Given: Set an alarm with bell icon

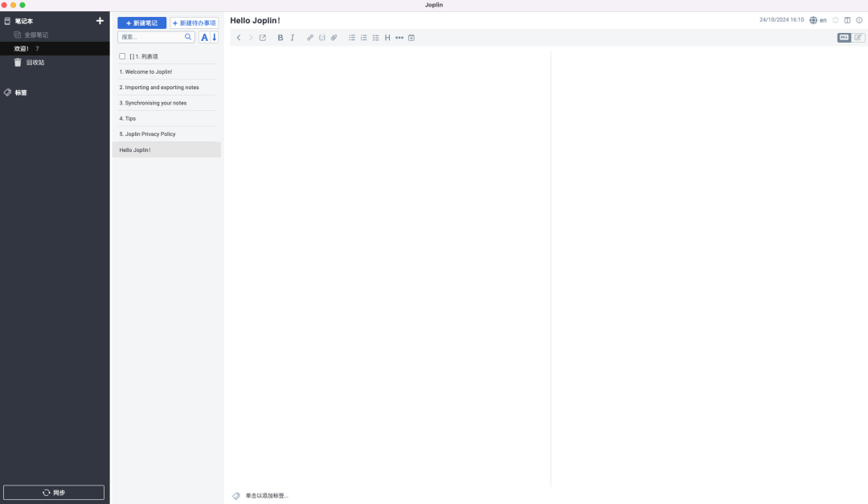Looking at the screenshot, I should pyautogui.click(x=835, y=20).
